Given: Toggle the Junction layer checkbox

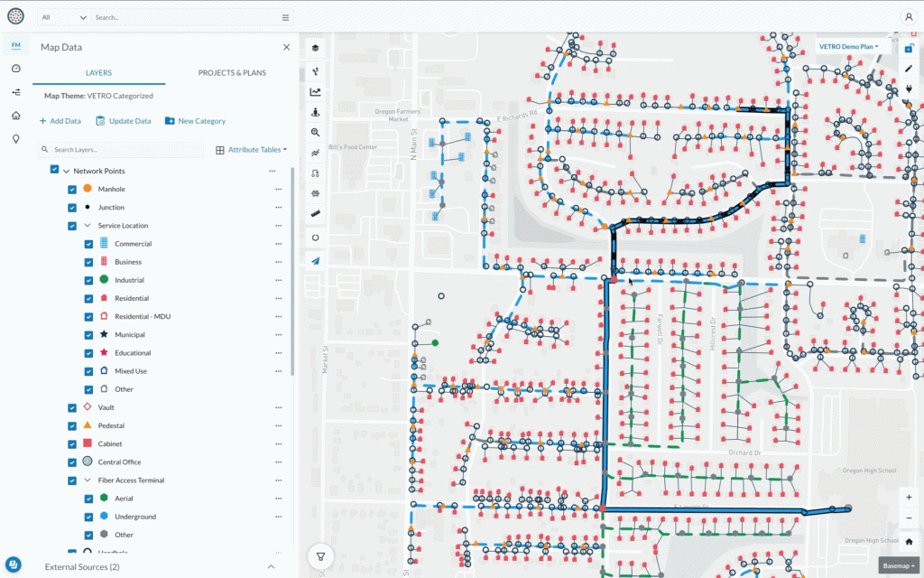Looking at the screenshot, I should [72, 208].
